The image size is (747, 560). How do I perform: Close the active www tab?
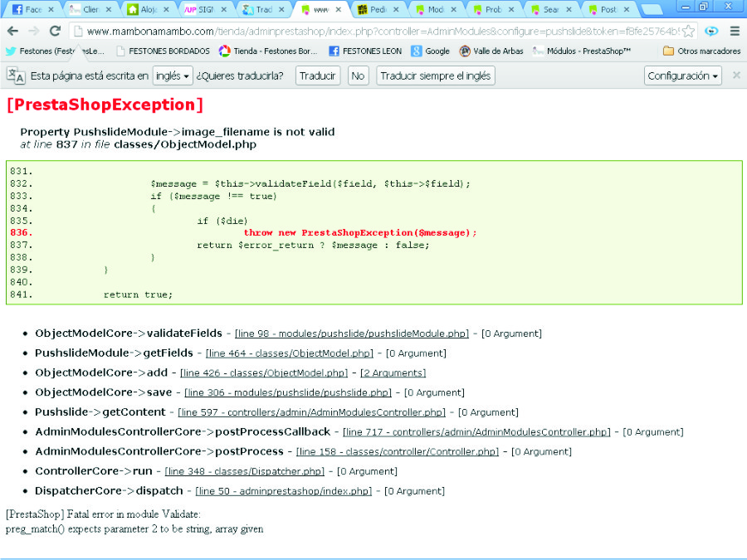pyautogui.click(x=339, y=9)
